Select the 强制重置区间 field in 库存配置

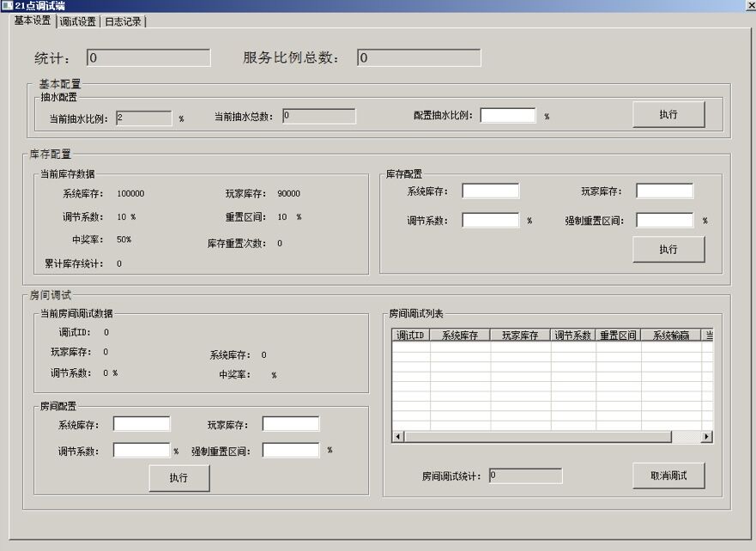click(x=664, y=220)
